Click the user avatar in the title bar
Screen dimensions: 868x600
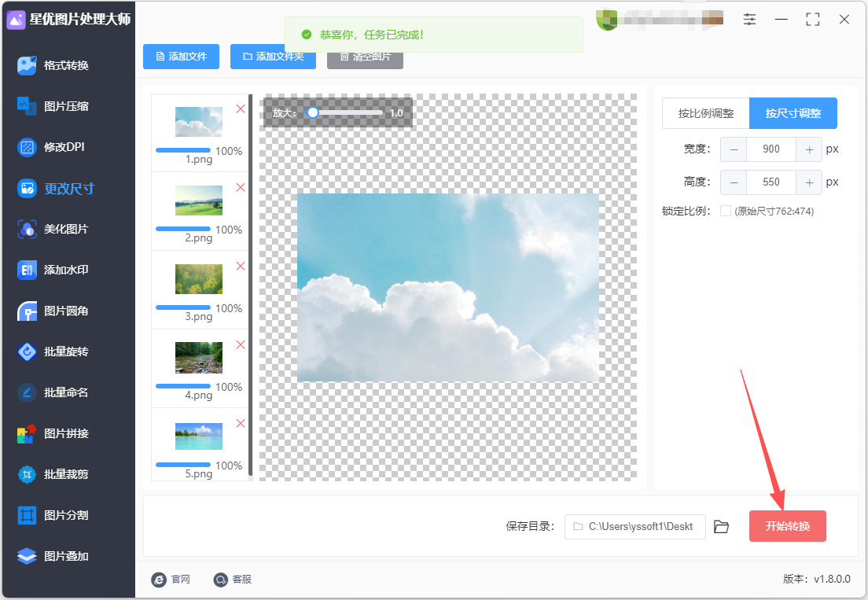point(607,20)
